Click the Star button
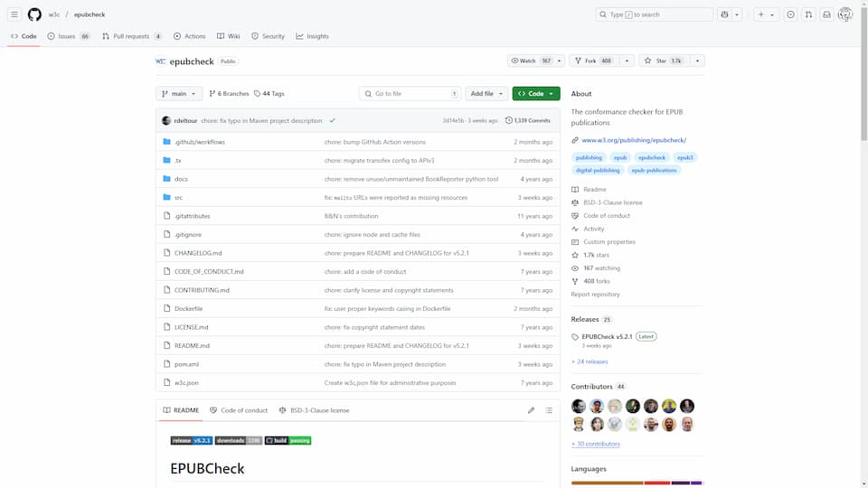The height and width of the screenshot is (488, 868). pos(663,61)
